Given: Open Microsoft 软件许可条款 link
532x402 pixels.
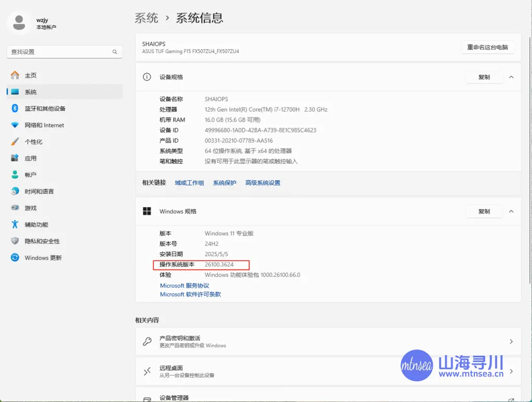Looking at the screenshot, I should [190, 294].
